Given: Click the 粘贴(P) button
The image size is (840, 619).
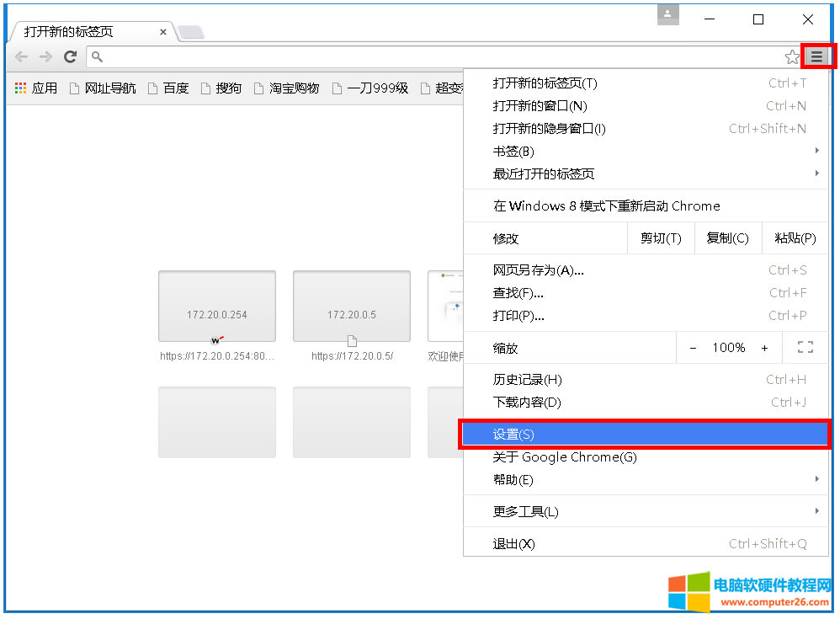Looking at the screenshot, I should [x=795, y=238].
